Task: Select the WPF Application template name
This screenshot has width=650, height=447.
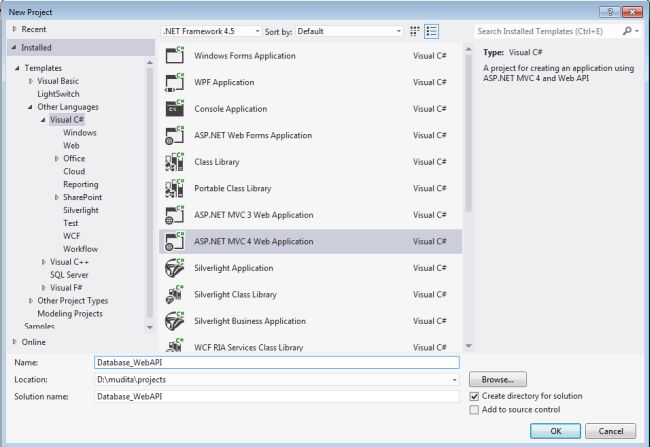Action: click(224, 82)
